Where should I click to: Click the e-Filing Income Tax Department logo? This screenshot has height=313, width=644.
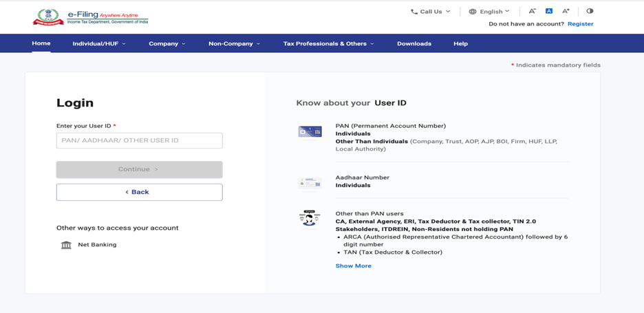click(90, 17)
